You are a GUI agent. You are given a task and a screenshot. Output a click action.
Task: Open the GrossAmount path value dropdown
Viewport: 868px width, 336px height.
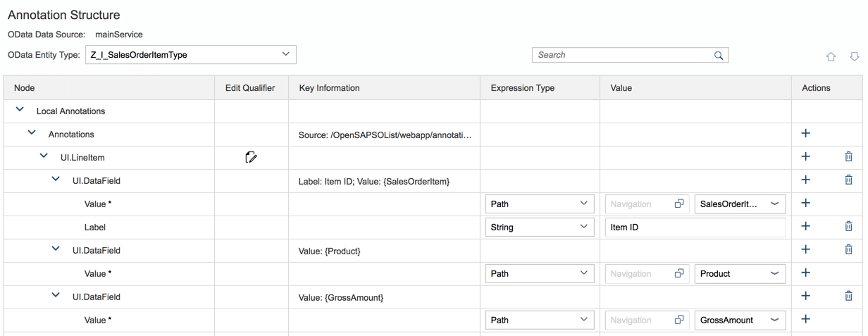pos(774,320)
